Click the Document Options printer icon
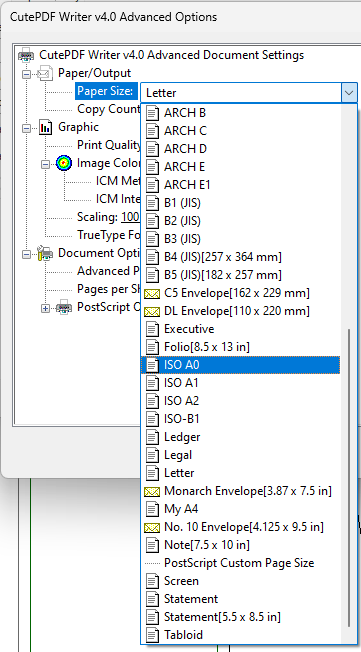Screen dimensions: 361x652 click(x=45, y=253)
